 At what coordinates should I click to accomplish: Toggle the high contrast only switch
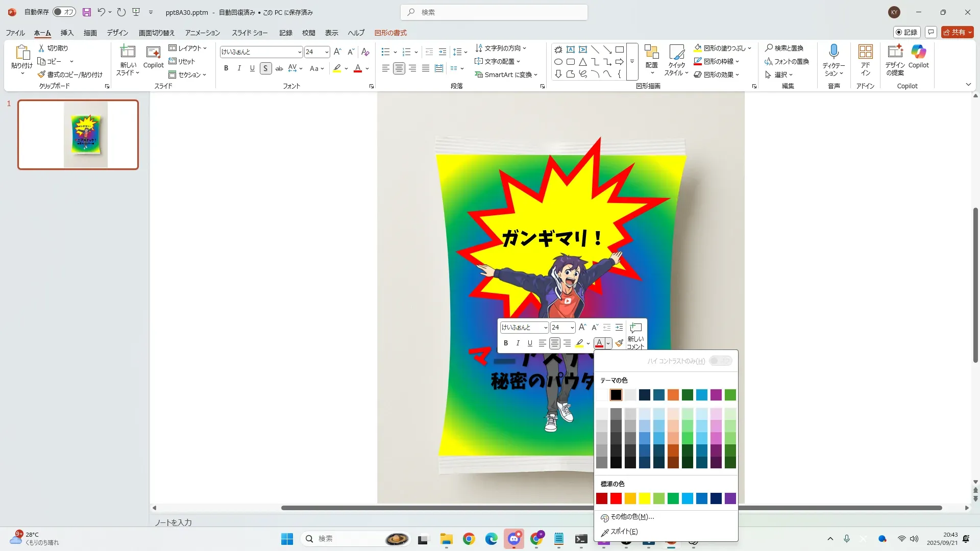coord(720,361)
